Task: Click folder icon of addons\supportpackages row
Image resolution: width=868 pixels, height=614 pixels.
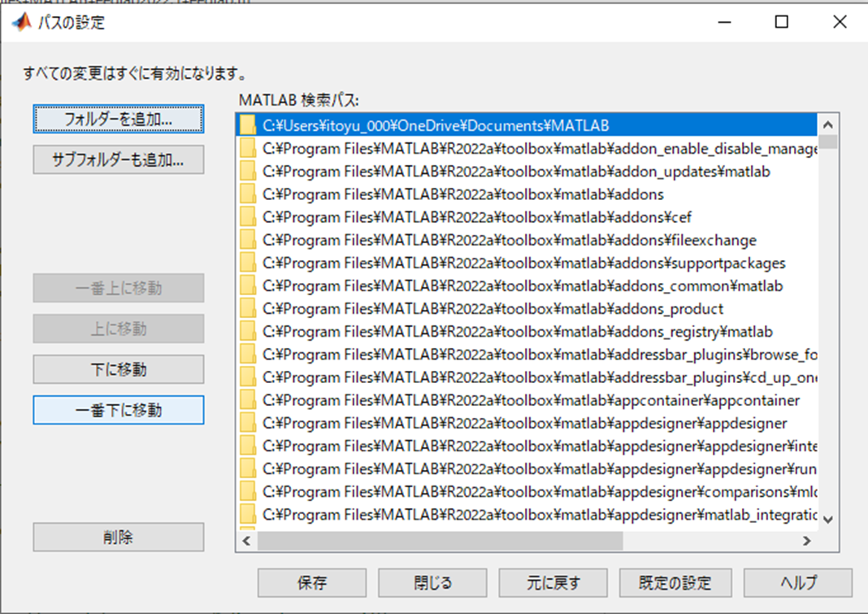Action: coord(247,263)
